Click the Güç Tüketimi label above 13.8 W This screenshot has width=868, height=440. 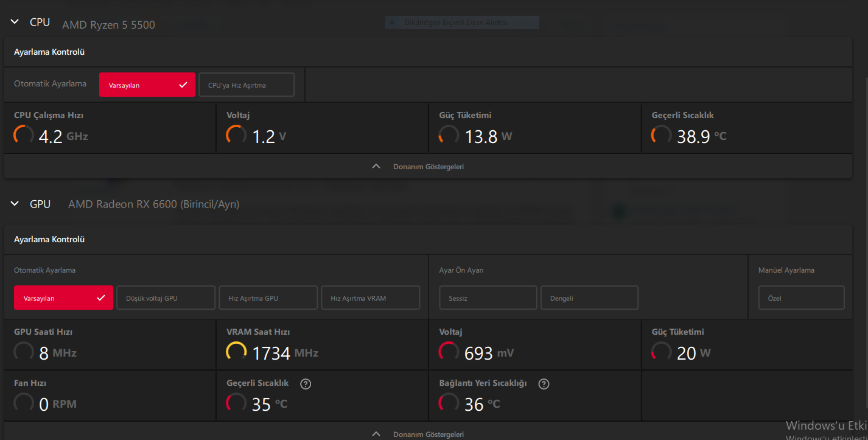(x=466, y=115)
